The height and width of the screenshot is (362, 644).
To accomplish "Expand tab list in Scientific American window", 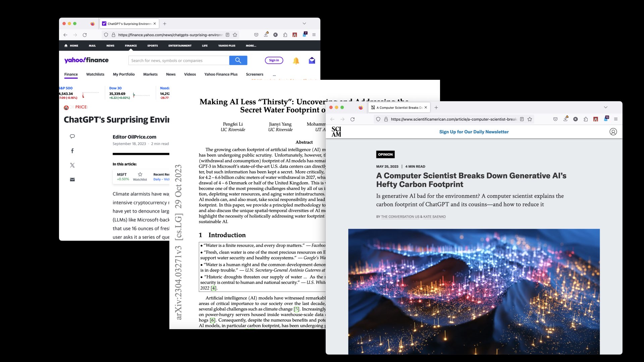I will [x=605, y=108].
